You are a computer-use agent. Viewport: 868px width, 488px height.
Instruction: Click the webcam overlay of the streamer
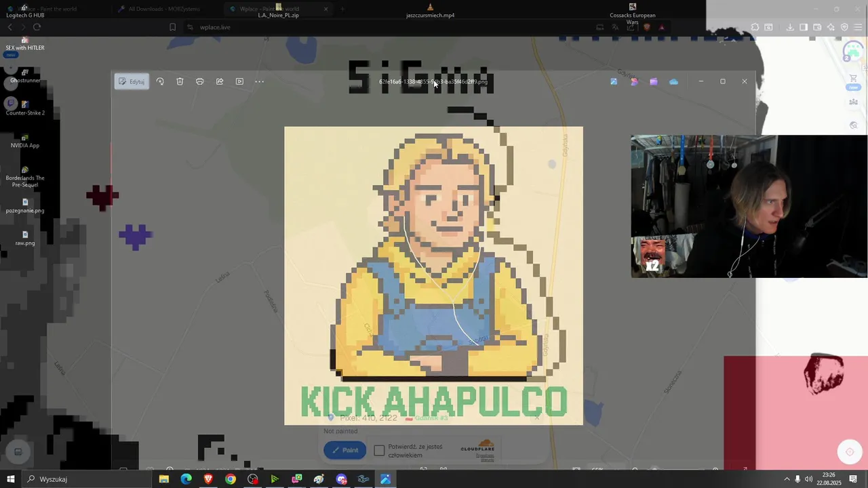point(749,207)
